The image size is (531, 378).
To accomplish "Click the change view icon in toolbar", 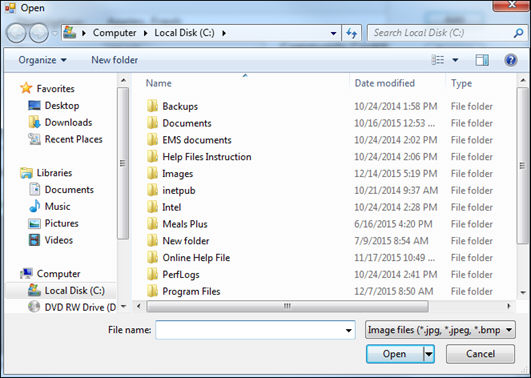I will 438,60.
